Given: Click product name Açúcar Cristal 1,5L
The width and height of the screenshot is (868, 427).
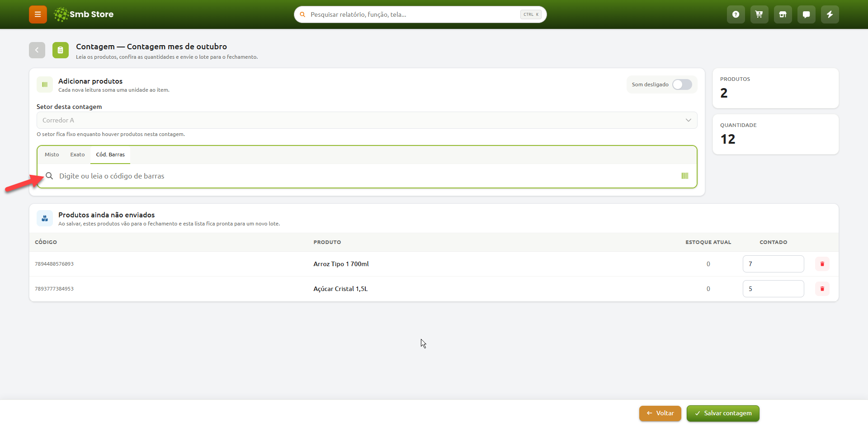Looking at the screenshot, I should (341, 289).
